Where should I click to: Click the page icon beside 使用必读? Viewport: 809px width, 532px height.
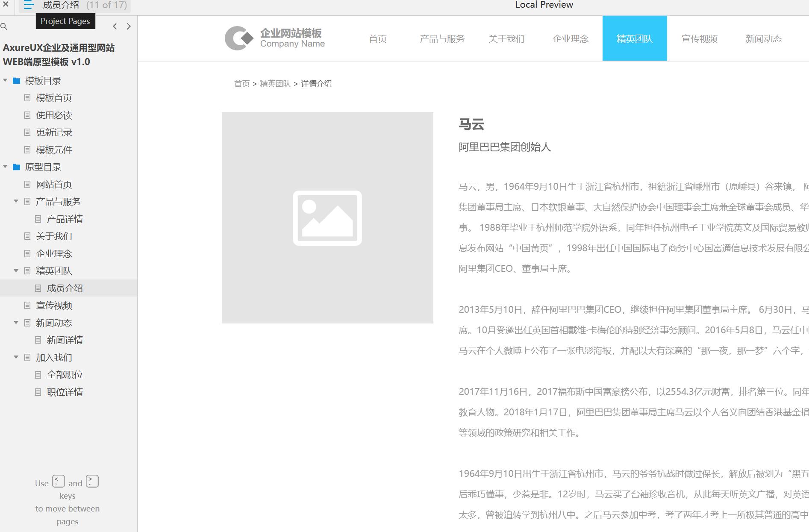tap(27, 115)
